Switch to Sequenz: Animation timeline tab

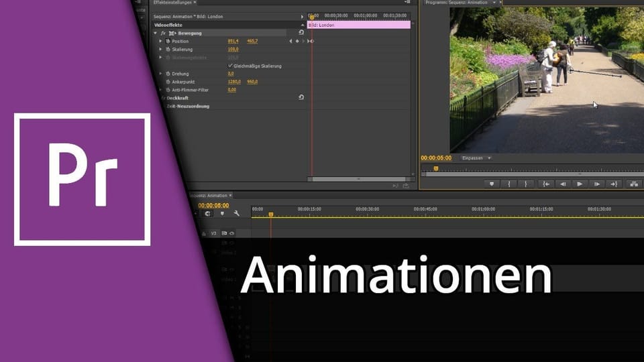[x=209, y=195]
